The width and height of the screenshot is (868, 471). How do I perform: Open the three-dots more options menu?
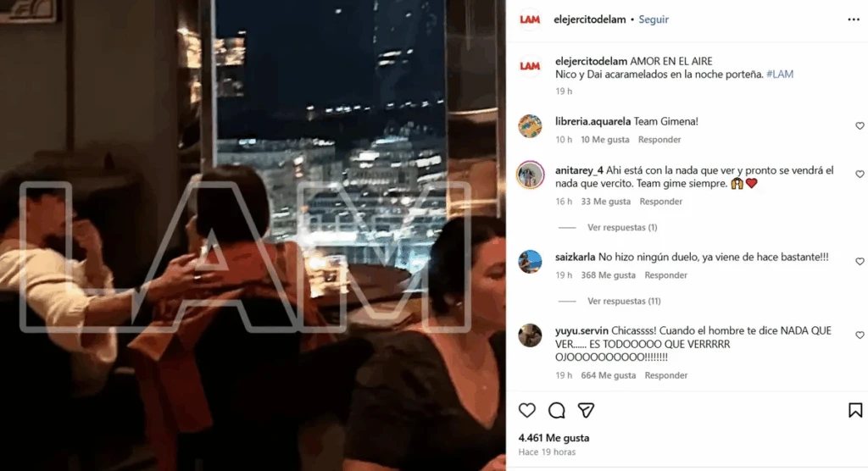coord(853,20)
